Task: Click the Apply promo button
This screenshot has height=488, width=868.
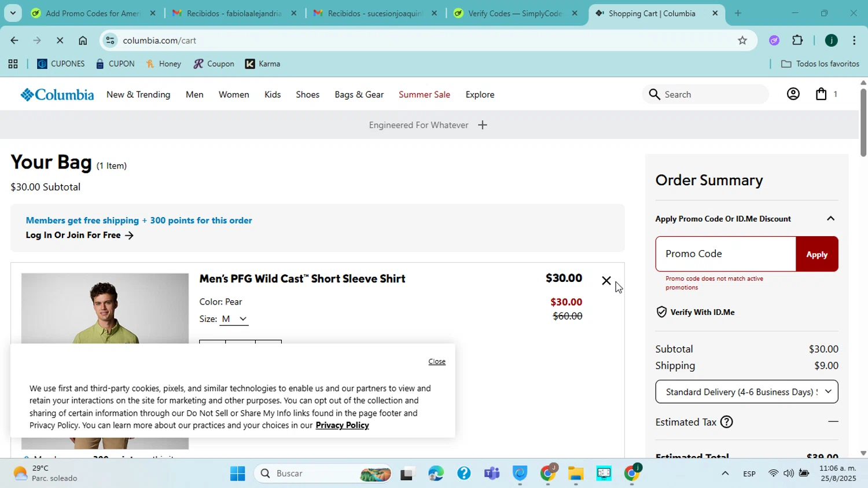Action: [816, 254]
